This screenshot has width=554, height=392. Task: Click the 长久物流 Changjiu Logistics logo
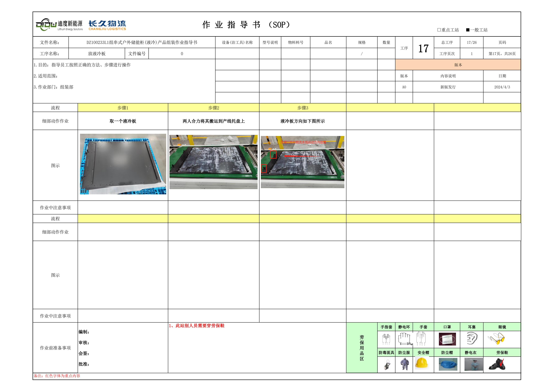[x=107, y=25]
